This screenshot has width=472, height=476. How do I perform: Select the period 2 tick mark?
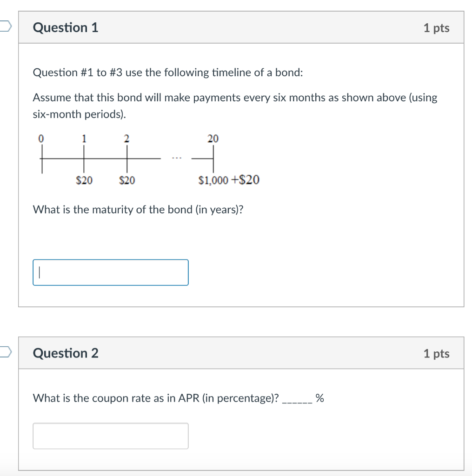tap(126, 158)
